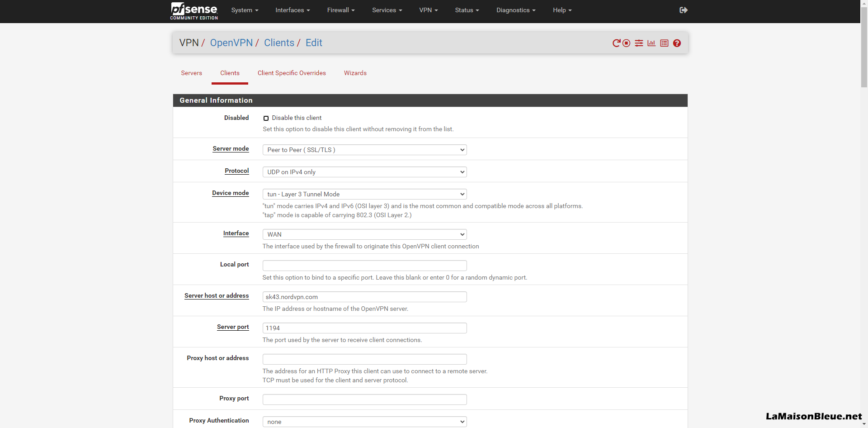Screen dimensions: 868x428
Task: Tick Disable this client checkbox
Action: [266, 118]
